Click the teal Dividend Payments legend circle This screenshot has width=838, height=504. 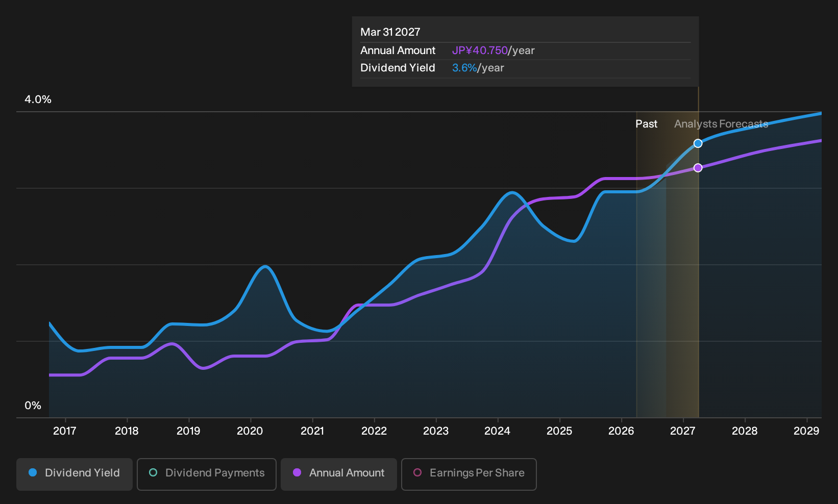153,472
